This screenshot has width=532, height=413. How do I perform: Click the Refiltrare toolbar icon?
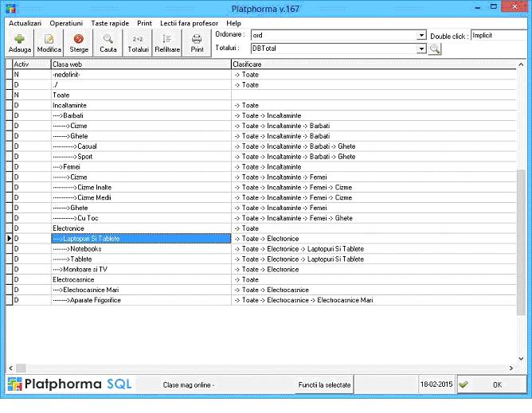167,43
